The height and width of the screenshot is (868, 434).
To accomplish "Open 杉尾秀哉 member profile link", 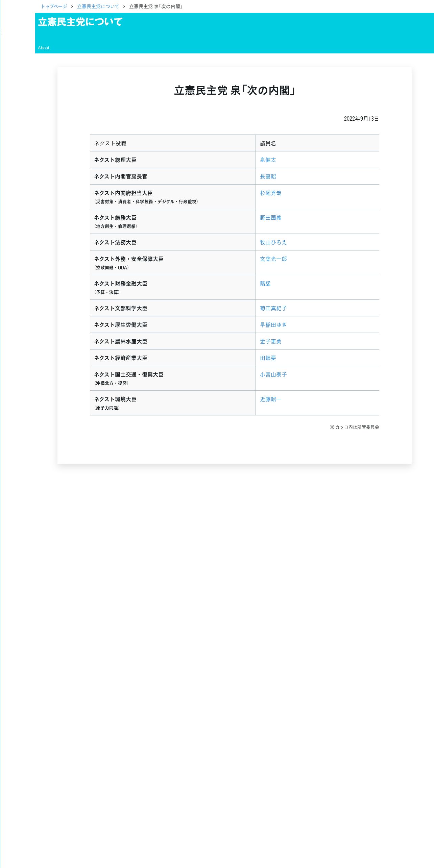I will click(x=271, y=193).
